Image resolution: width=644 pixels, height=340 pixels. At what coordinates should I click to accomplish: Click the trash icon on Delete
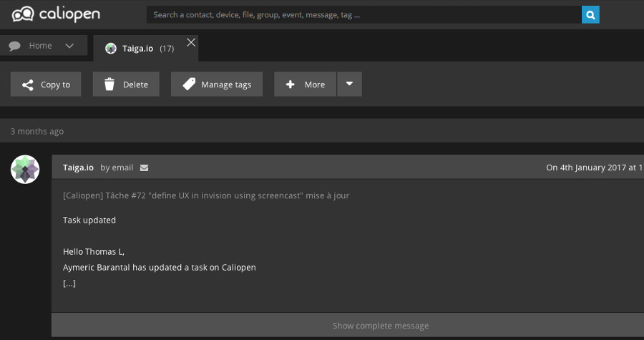click(109, 84)
